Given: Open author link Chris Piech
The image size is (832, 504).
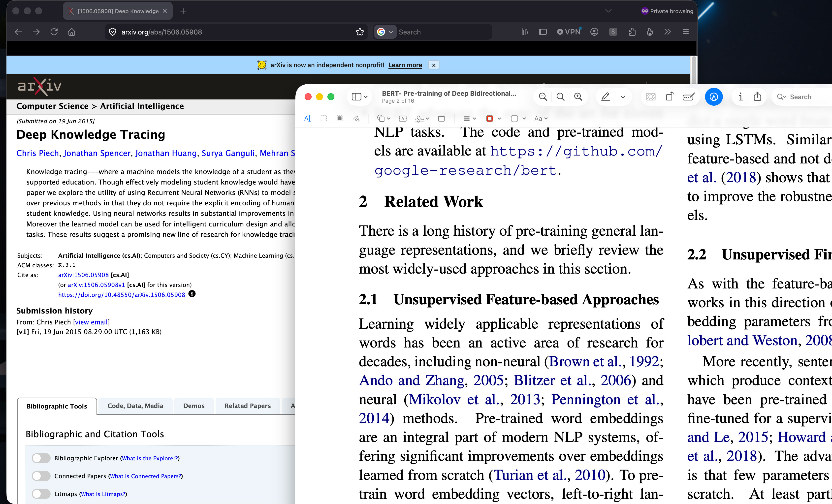Looking at the screenshot, I should coord(37,153).
